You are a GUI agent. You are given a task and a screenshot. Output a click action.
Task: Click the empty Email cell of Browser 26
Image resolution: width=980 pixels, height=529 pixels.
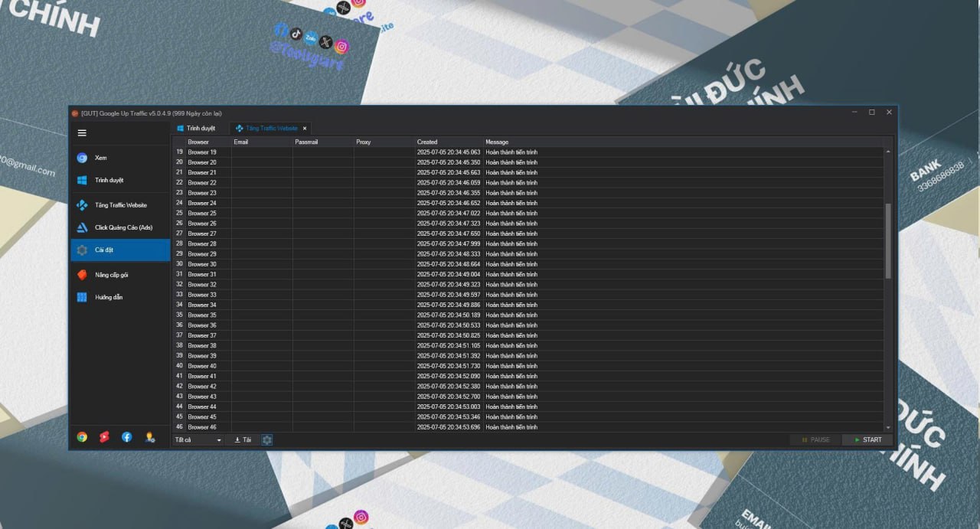coord(262,224)
